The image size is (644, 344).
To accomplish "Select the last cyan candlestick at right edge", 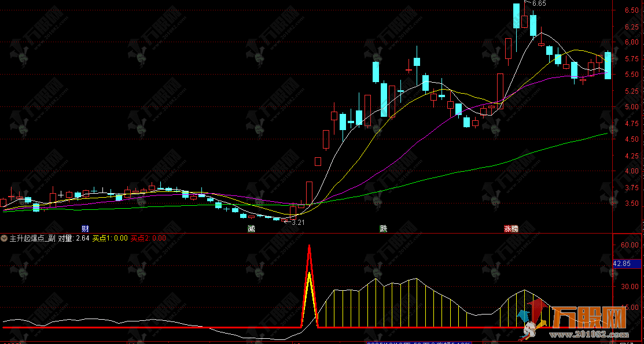I will (x=608, y=65).
